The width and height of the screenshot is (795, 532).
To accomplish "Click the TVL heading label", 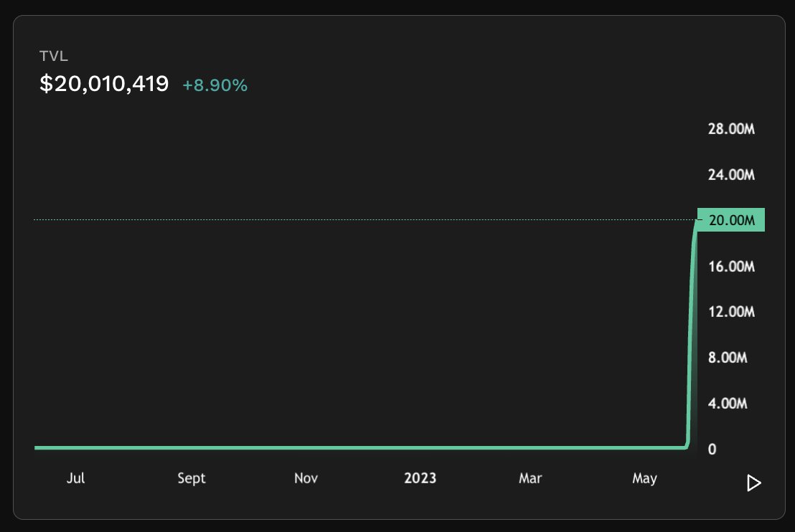I will click(x=54, y=56).
